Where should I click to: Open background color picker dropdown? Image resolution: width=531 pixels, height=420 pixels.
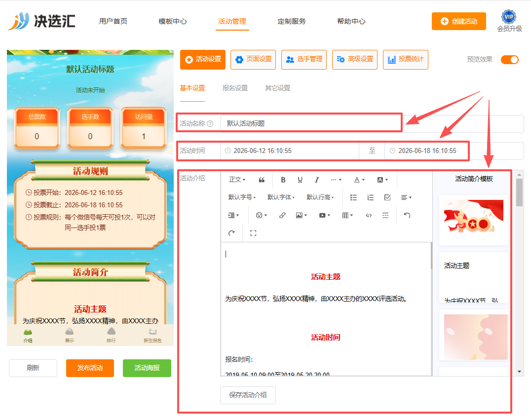pos(382,180)
